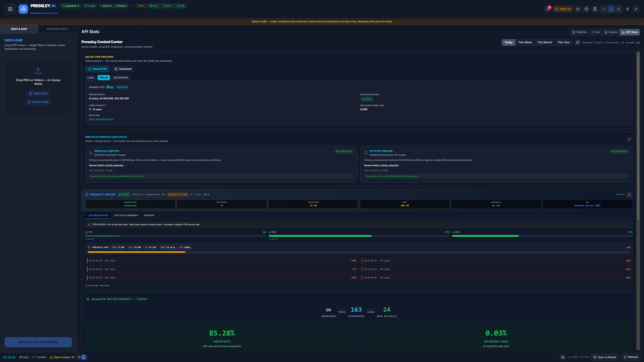
Task: Open the List view
Action: coord(595,32)
